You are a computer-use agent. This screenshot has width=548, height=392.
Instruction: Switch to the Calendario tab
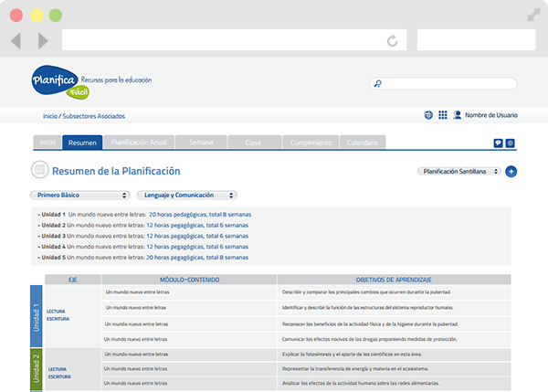363,143
